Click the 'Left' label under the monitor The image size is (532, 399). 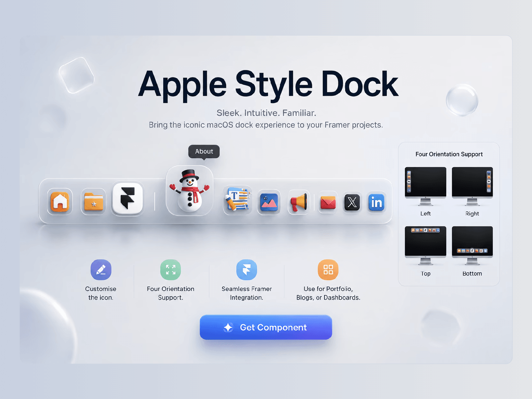point(426,214)
